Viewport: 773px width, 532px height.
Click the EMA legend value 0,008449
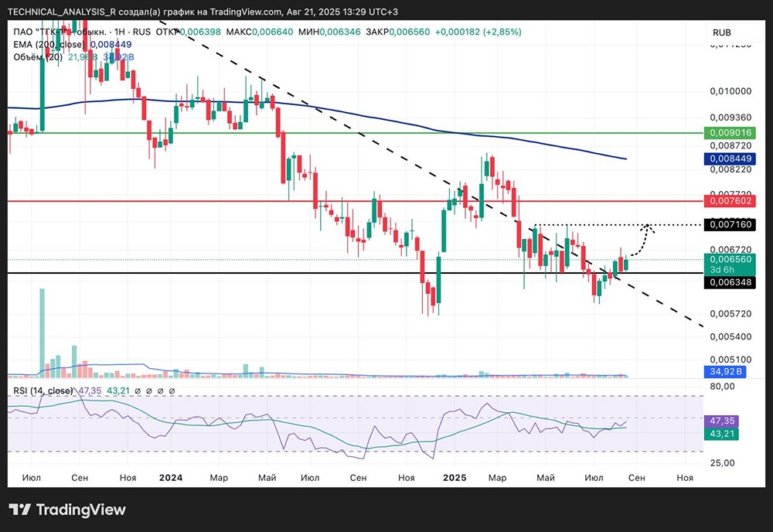tap(111, 44)
